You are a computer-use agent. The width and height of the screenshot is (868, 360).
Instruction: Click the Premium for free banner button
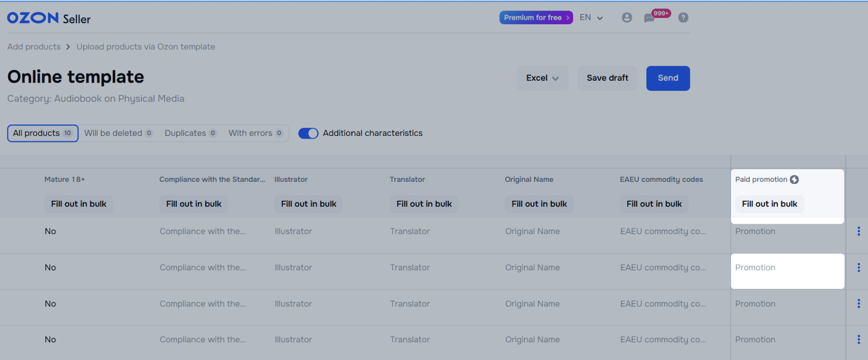tap(536, 18)
